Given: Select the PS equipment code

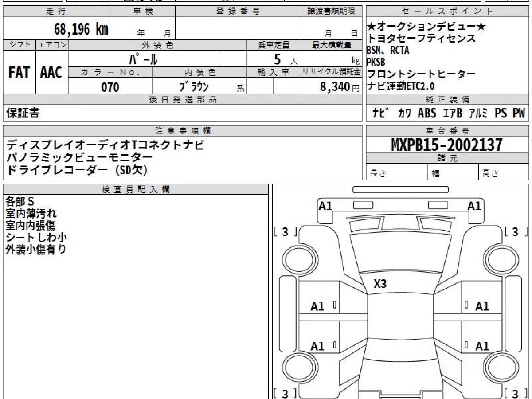Looking at the screenshot, I should point(501,113).
